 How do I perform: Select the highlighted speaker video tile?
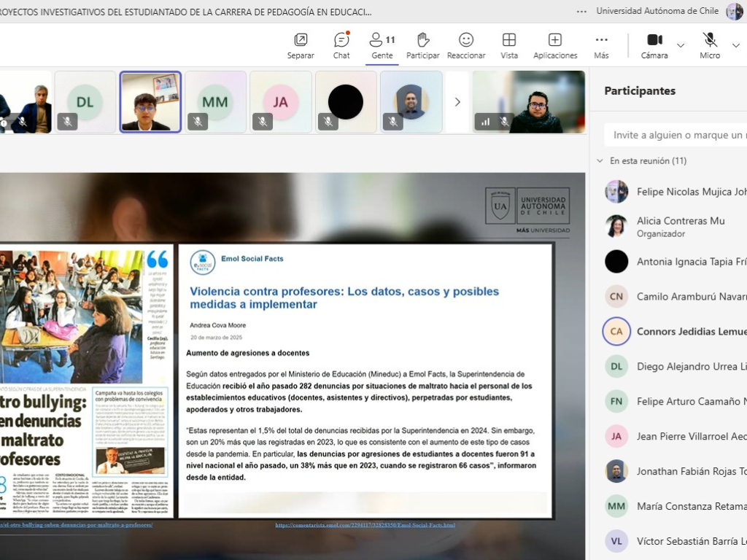pos(150,102)
